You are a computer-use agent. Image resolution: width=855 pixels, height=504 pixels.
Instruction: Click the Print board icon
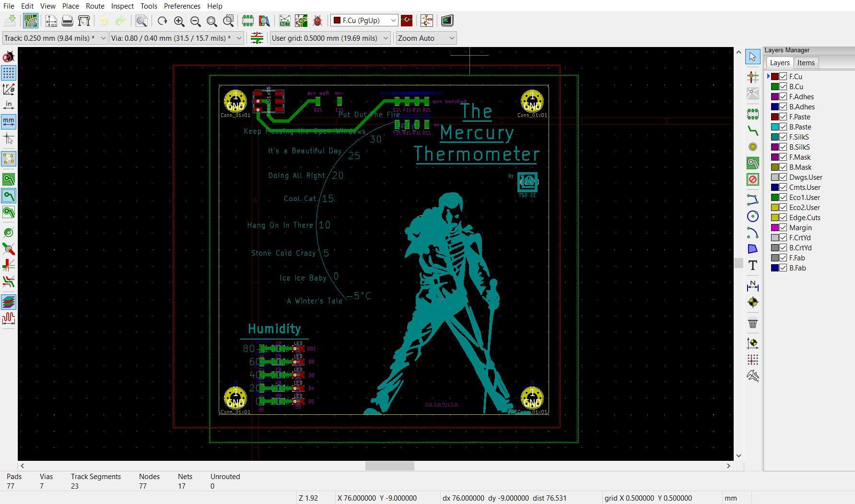(67, 21)
